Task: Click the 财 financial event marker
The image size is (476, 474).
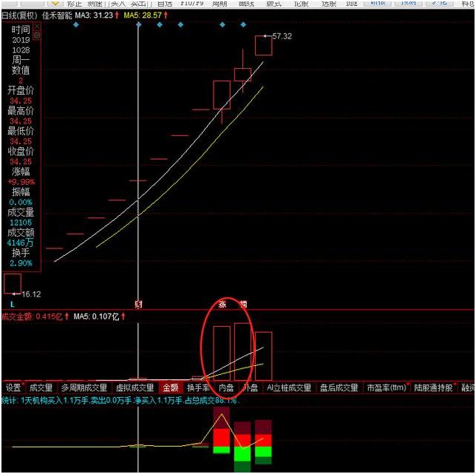Action: click(x=139, y=304)
